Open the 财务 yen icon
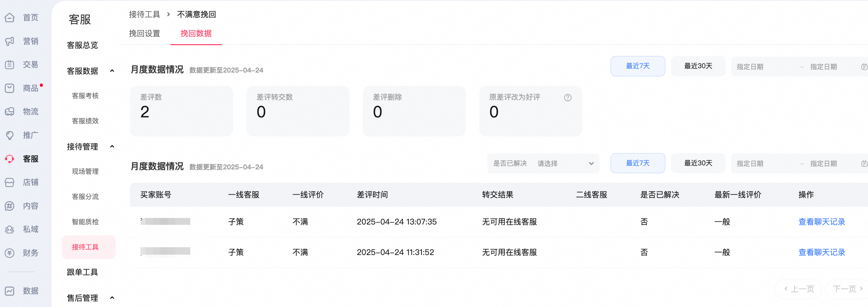Screen dimensions: 868x307 point(10,253)
